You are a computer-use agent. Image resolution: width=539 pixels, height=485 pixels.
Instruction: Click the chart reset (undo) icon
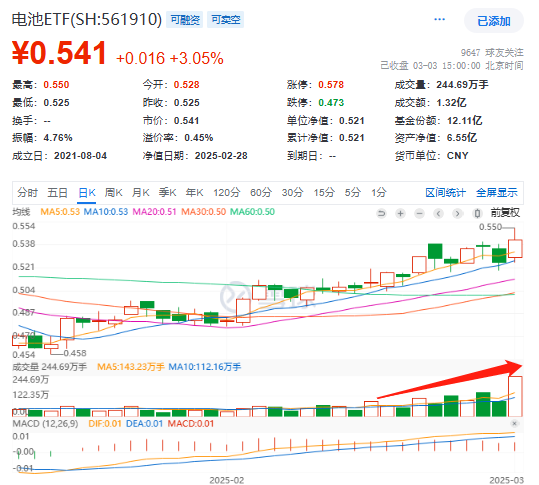[x=381, y=213]
